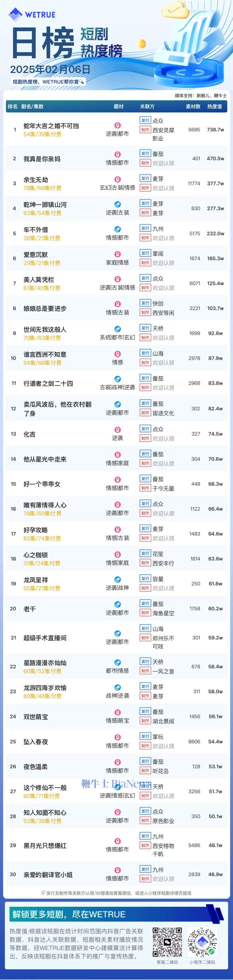Click the female icon for 蛇年大吉之婚不可挡
Image resolution: width=233 pixels, height=980 pixels.
117,125
